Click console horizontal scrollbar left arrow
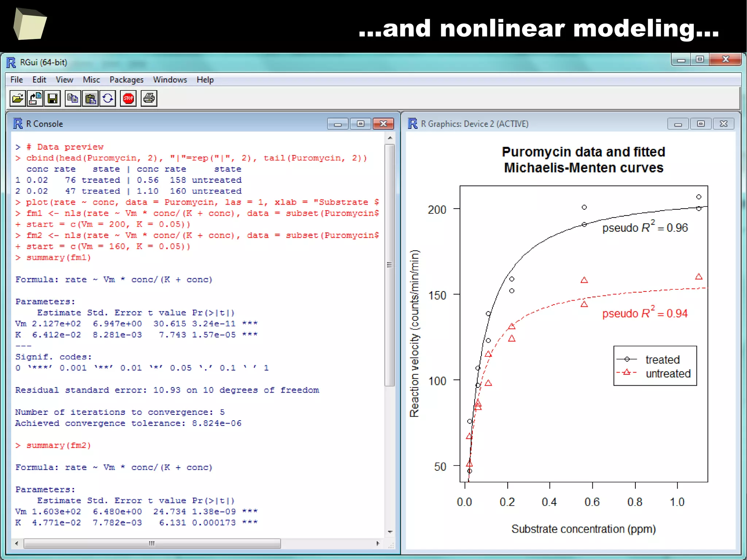 coord(16,544)
